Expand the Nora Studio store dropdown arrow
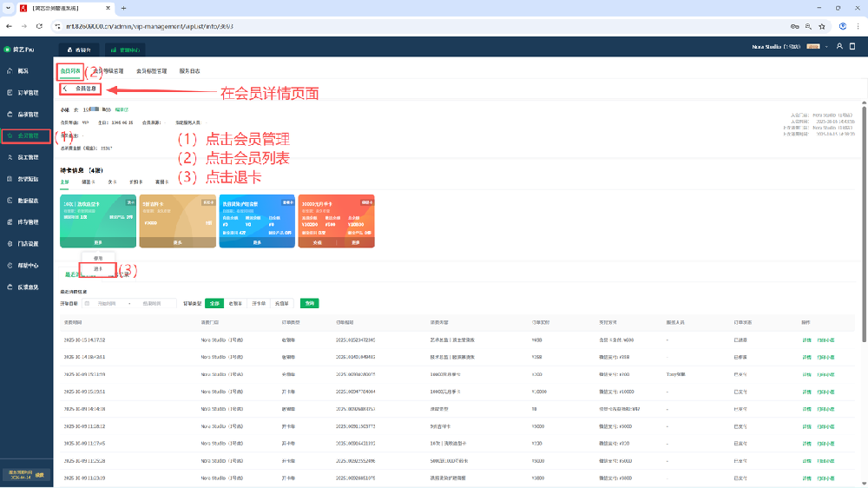Image resolution: width=868 pixels, height=488 pixels. pos(826,47)
